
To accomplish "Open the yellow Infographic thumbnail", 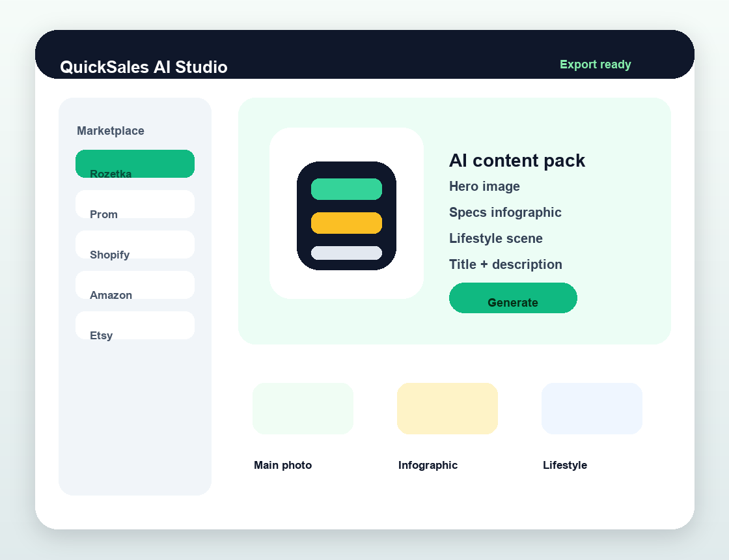I will (447, 408).
